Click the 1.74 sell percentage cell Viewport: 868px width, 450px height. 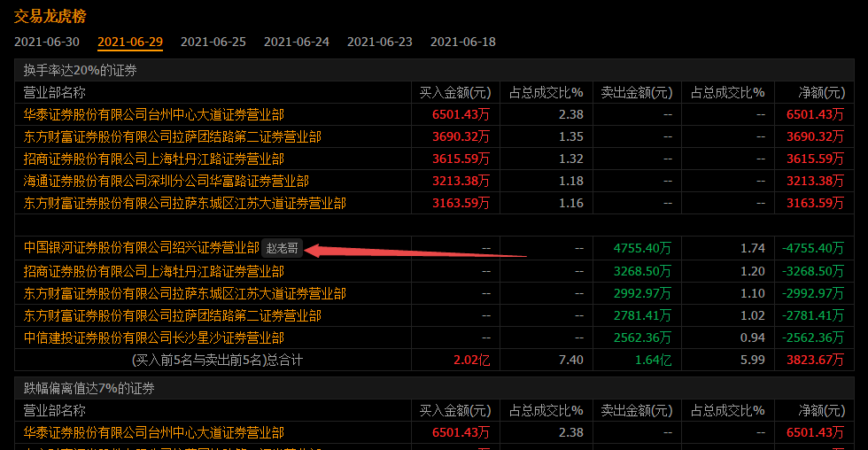click(753, 248)
